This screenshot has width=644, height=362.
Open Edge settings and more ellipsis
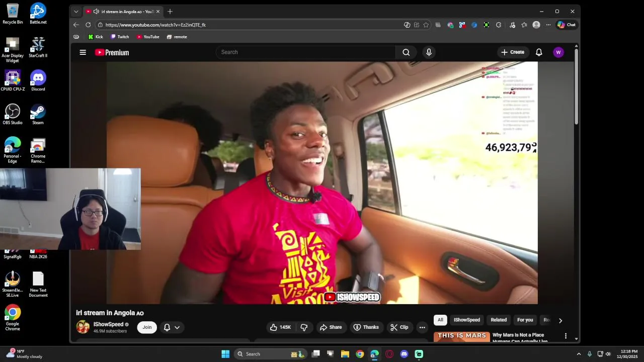pyautogui.click(x=548, y=25)
